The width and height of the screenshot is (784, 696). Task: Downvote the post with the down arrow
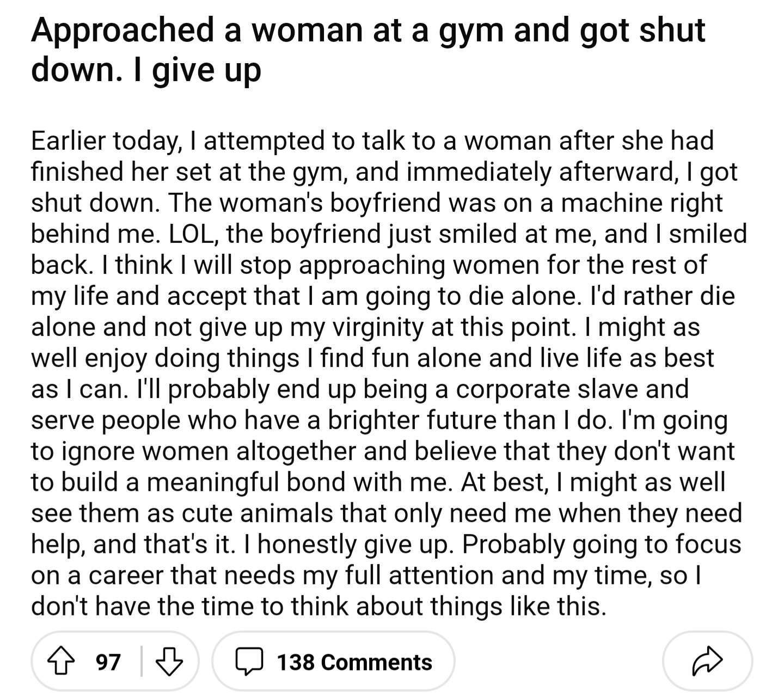click(x=169, y=662)
